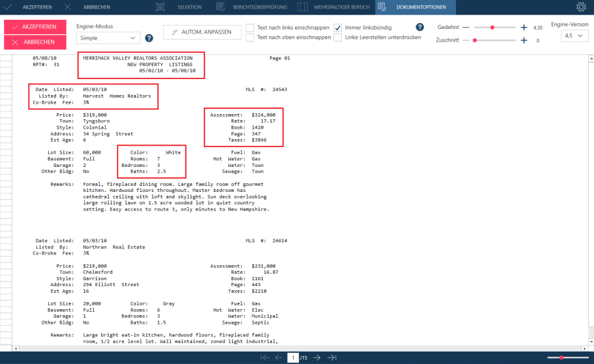Click the page number input field
The width and height of the screenshot is (594, 364).
[293, 357]
